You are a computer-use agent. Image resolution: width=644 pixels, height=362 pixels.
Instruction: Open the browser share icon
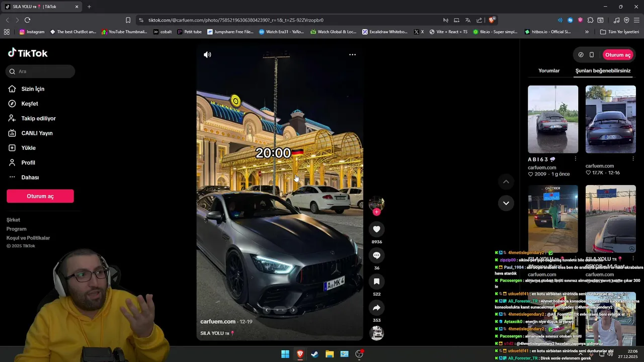click(479, 20)
